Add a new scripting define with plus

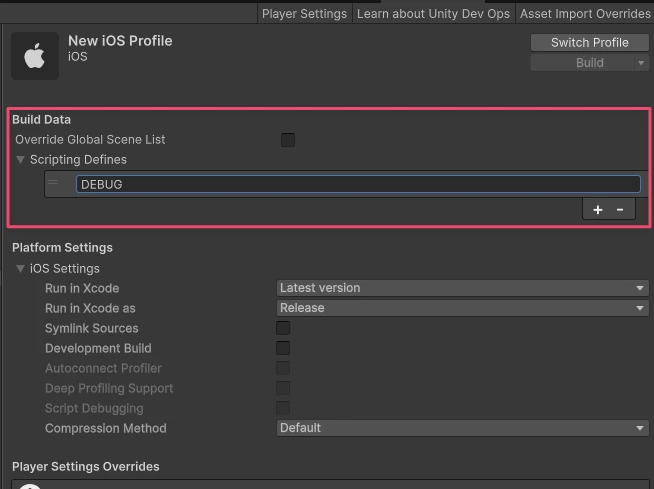[x=598, y=209]
